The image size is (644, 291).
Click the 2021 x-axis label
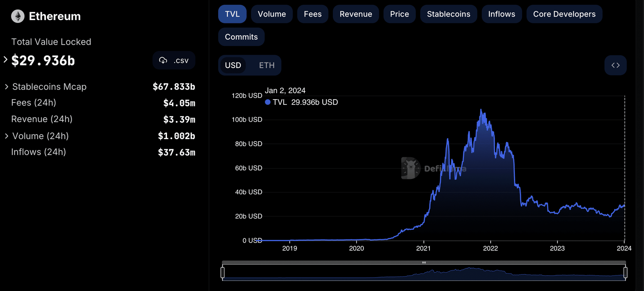423,248
